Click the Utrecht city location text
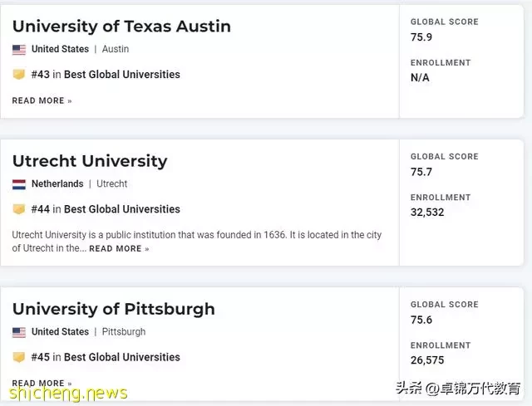 (x=112, y=183)
